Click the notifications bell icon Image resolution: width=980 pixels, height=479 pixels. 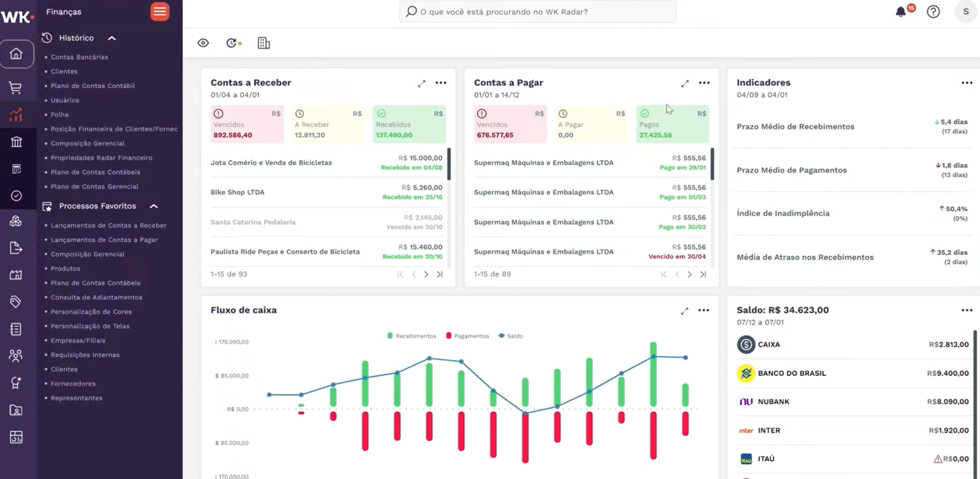click(901, 12)
